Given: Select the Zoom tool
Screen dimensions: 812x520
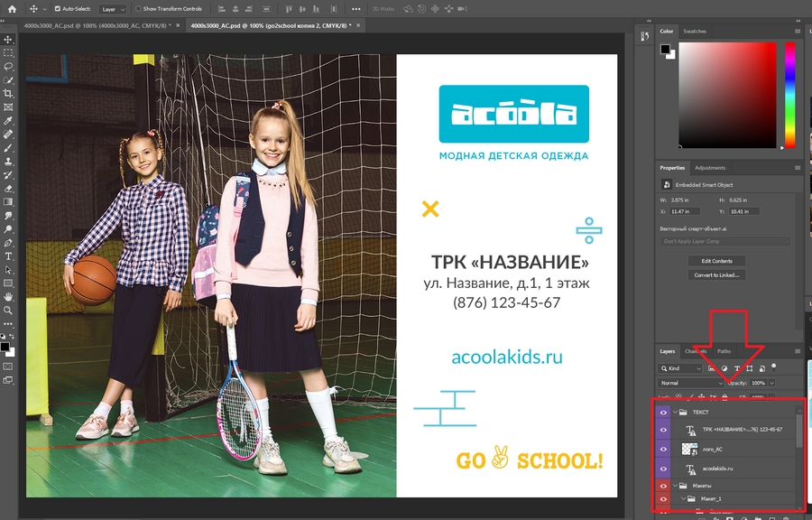Looking at the screenshot, I should coord(8,311).
